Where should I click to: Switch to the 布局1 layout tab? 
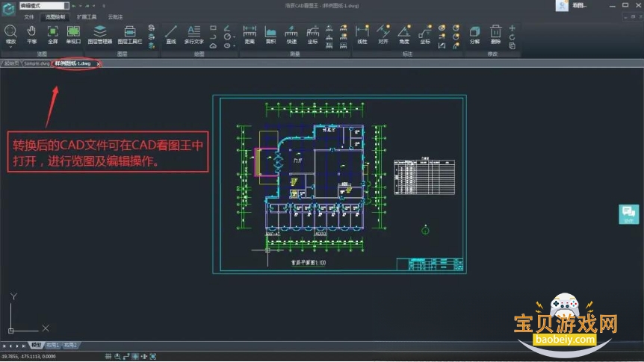(x=52, y=345)
